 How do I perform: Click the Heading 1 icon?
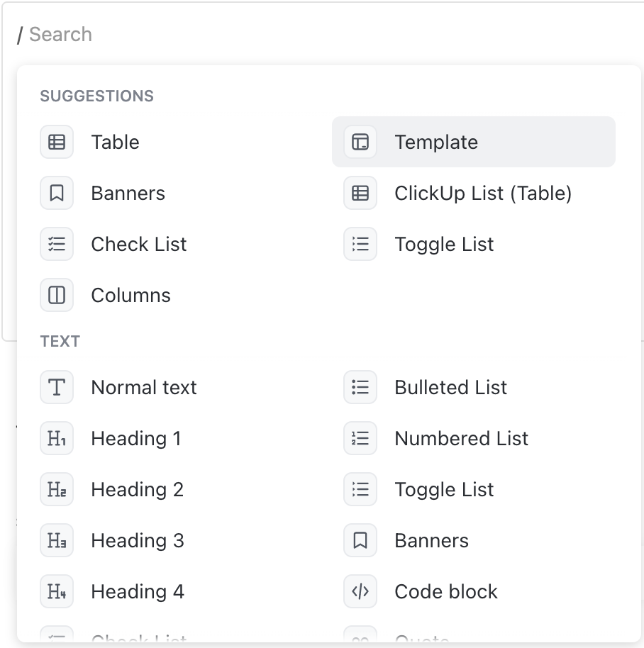[x=57, y=438]
